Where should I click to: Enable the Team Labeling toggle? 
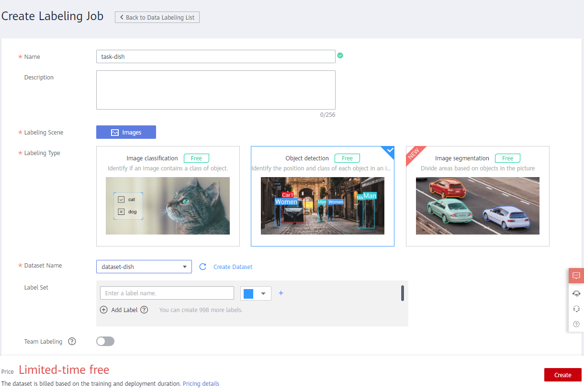click(105, 341)
